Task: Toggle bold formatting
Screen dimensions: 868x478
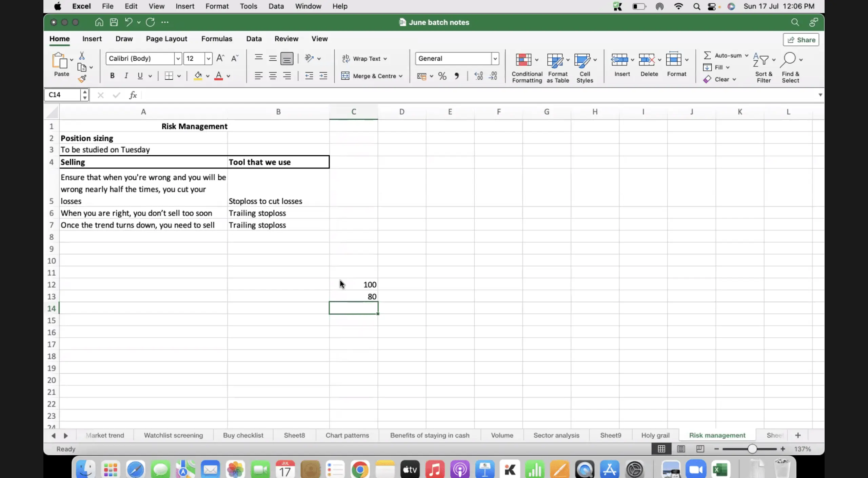Action: click(112, 76)
